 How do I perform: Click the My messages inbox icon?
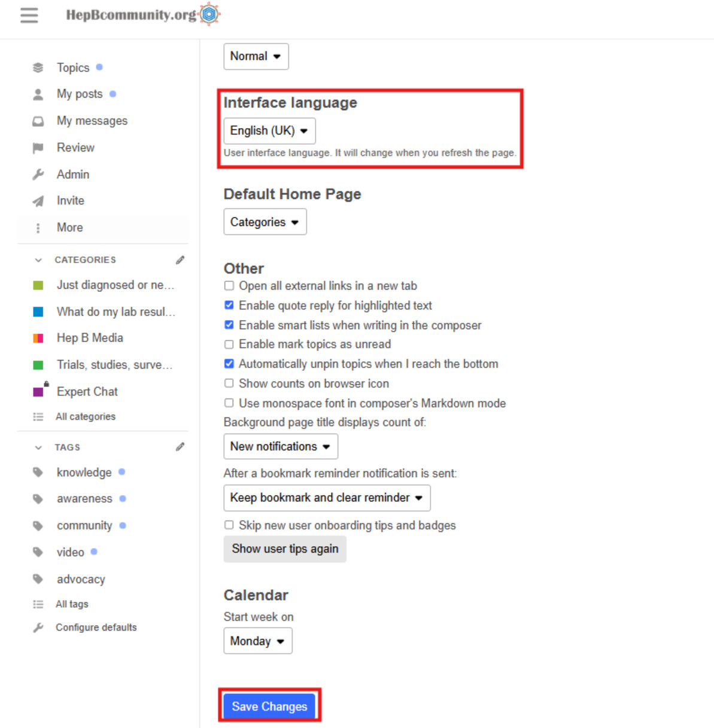pos(38,121)
